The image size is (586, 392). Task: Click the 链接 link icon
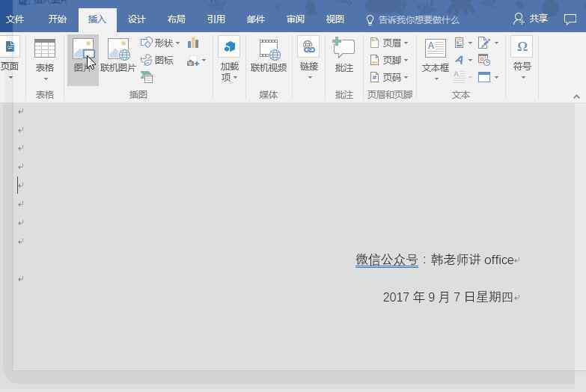point(308,46)
